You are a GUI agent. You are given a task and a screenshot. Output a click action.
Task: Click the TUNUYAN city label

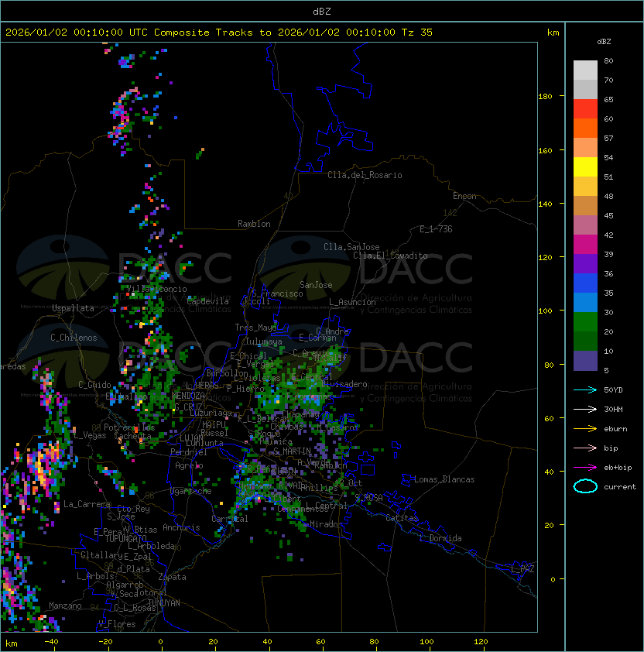tap(164, 603)
